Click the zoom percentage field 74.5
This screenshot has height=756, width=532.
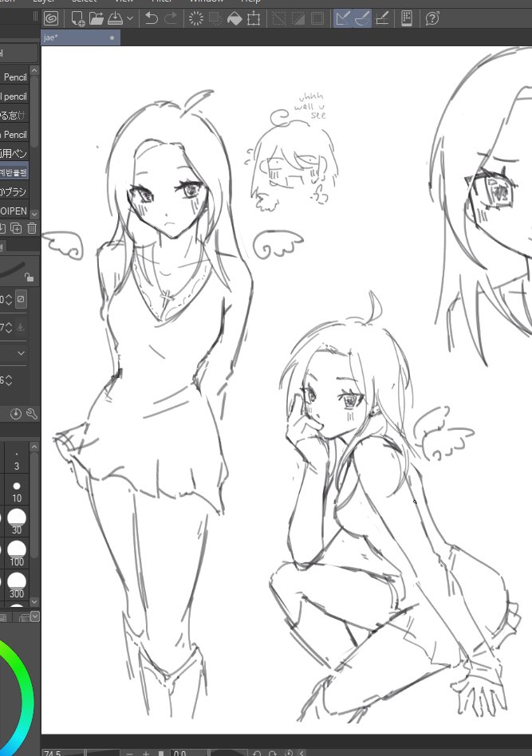point(61,753)
